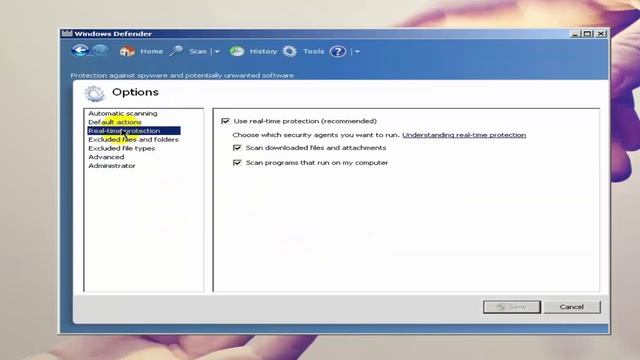This screenshot has height=360, width=640.
Task: Toggle Scan programs that run checkbox
Action: pos(237,162)
